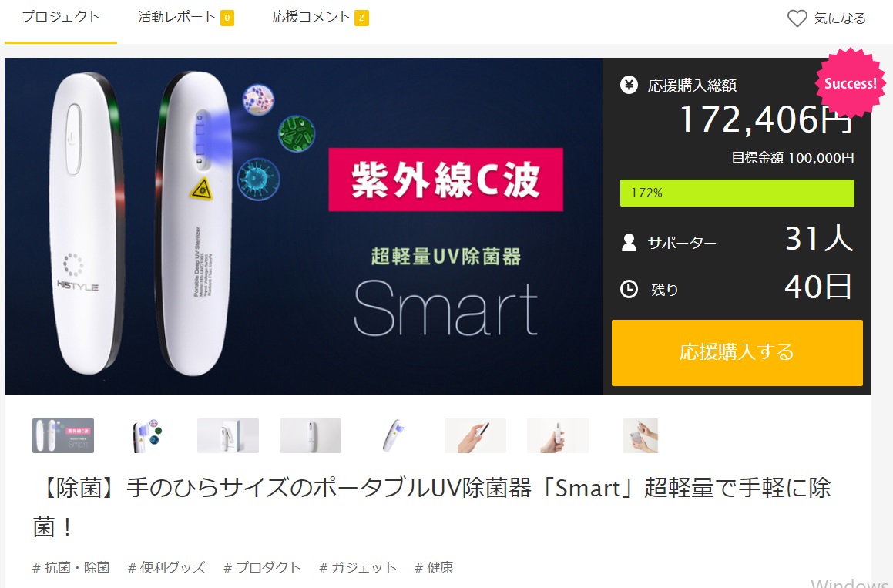Screen dimensions: 893x588
Task: Click the activity report count badge
Action: point(227,18)
